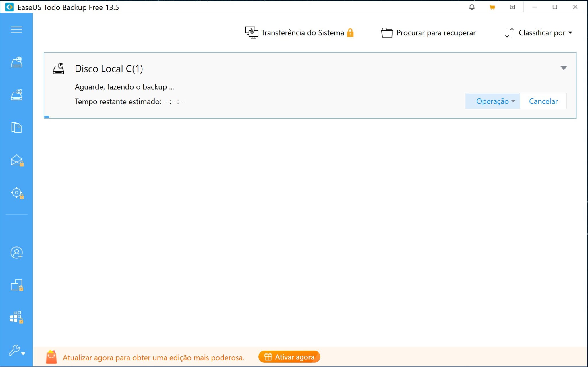
Task: Open notifications bell icon
Action: 472,7
